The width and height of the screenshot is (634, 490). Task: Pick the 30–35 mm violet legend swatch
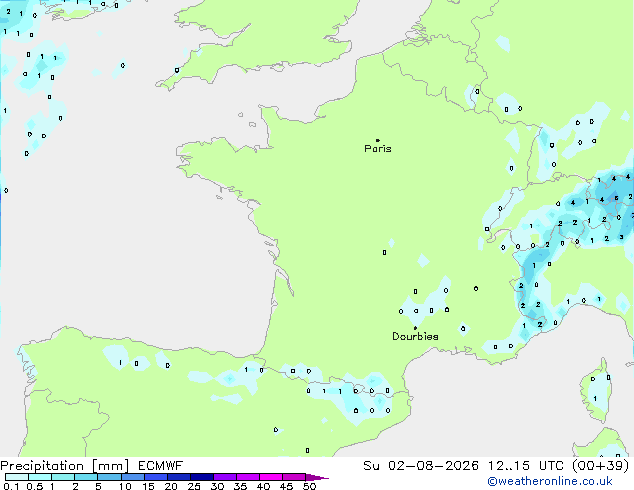(225, 477)
